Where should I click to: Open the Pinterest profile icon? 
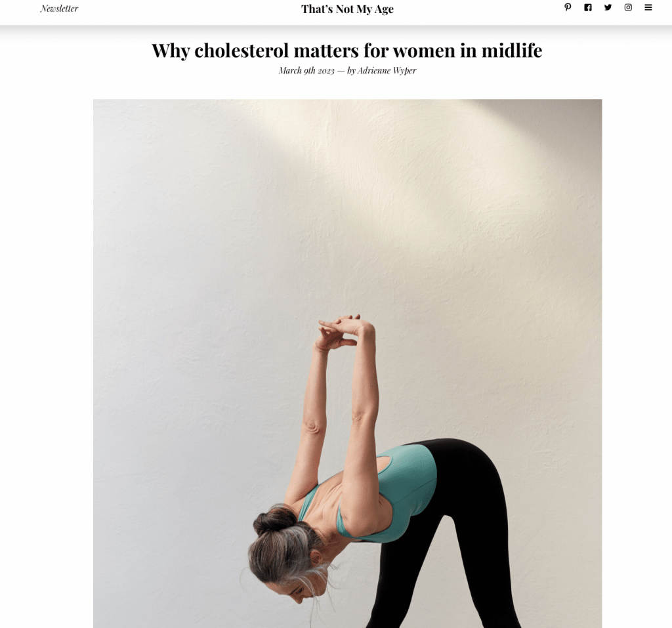pos(568,7)
